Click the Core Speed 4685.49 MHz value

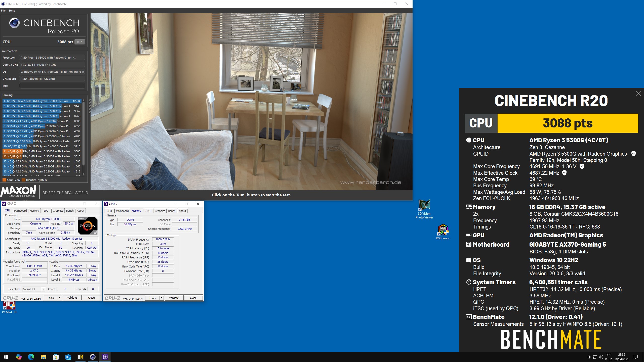pos(34,266)
